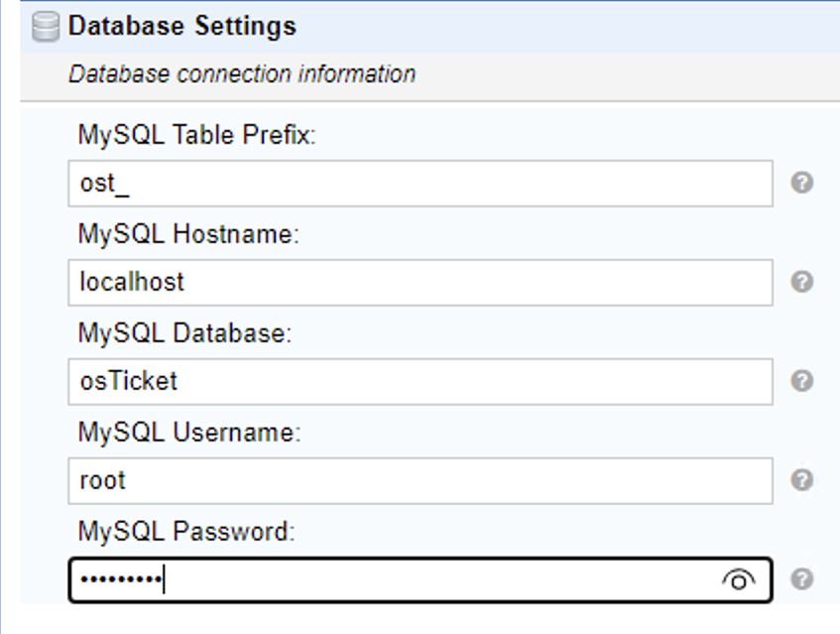This screenshot has width=840, height=634.
Task: Click the Database Settings heading text
Action: click(x=181, y=27)
